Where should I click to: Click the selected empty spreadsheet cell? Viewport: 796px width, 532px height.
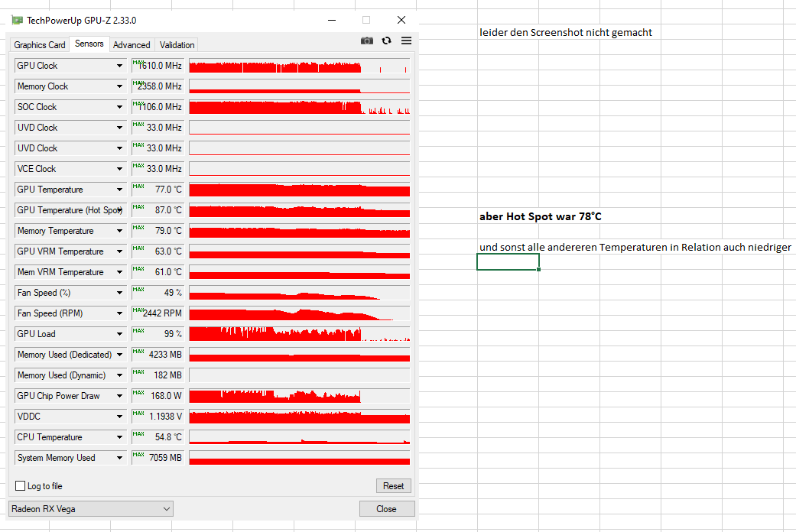508,262
